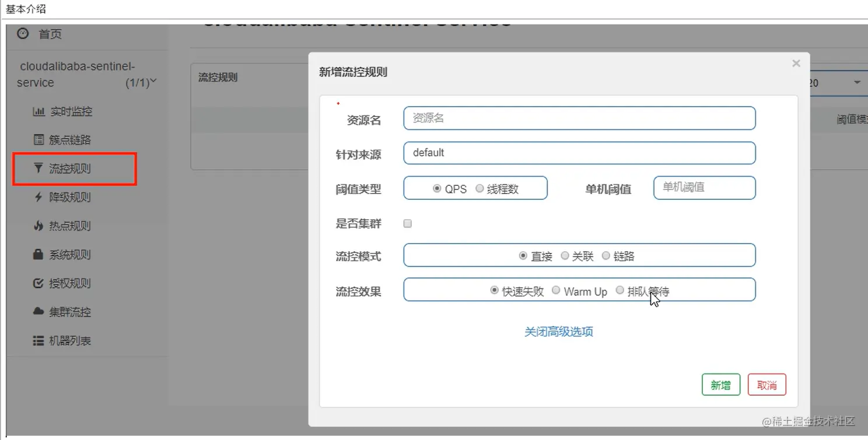The image size is (868, 440).
Task: Click the 资源名 field label
Action: 364,120
